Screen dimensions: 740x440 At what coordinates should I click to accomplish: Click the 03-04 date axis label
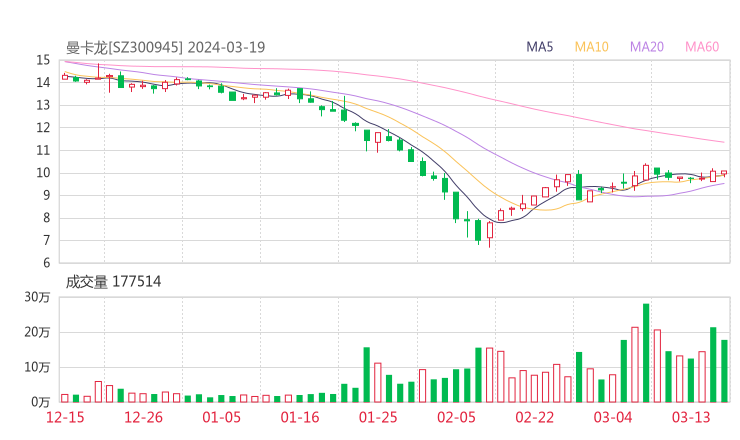pyautogui.click(x=613, y=417)
